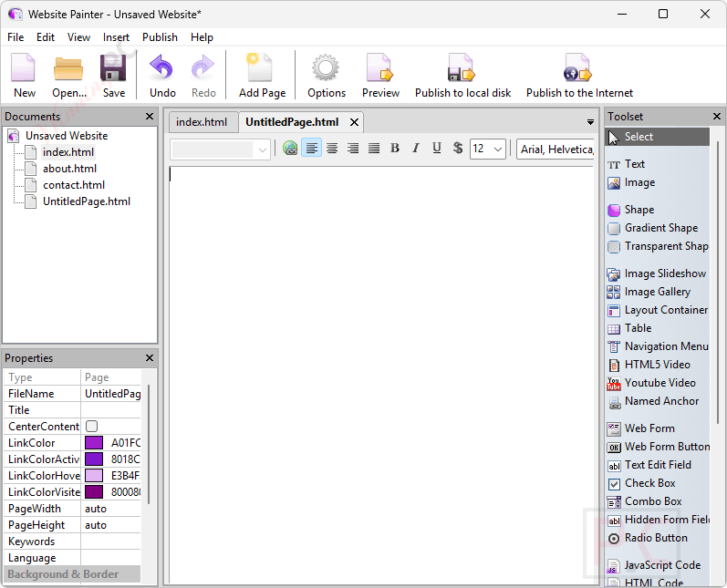This screenshot has height=588, width=727.
Task: Tick the CenterContent checkbox
Action: pyautogui.click(x=92, y=427)
